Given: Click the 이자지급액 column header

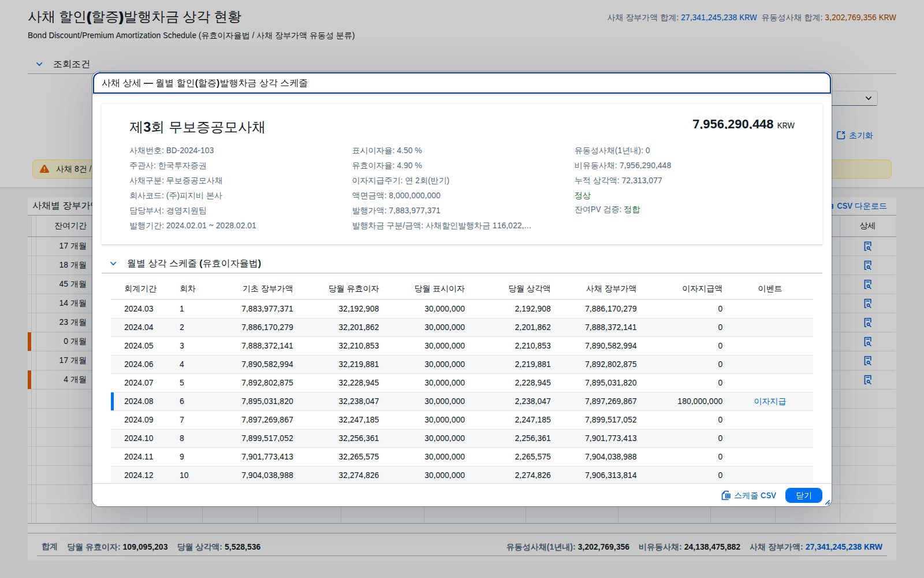Looking at the screenshot, I should (702, 288).
